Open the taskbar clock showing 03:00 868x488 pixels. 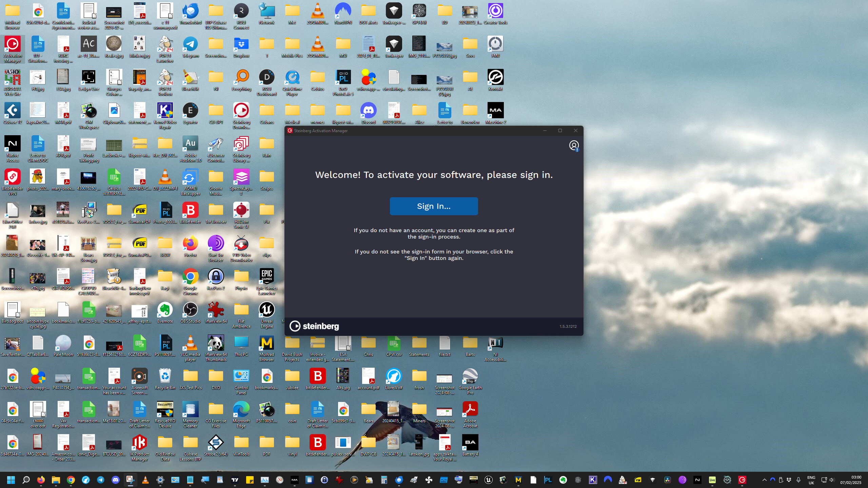[x=851, y=480]
